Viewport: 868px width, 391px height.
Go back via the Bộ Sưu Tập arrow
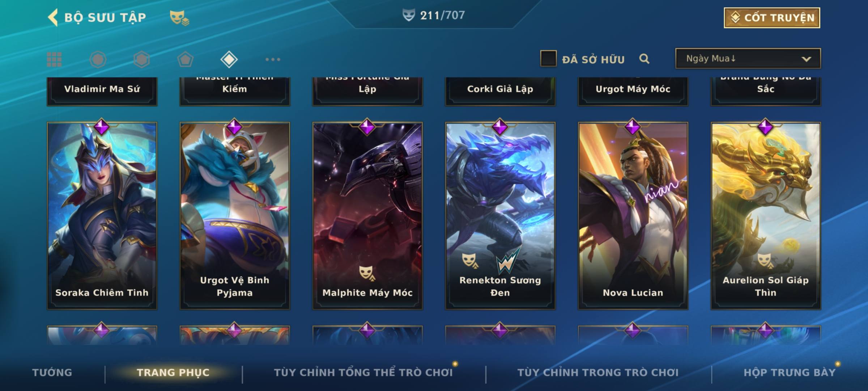[53, 17]
